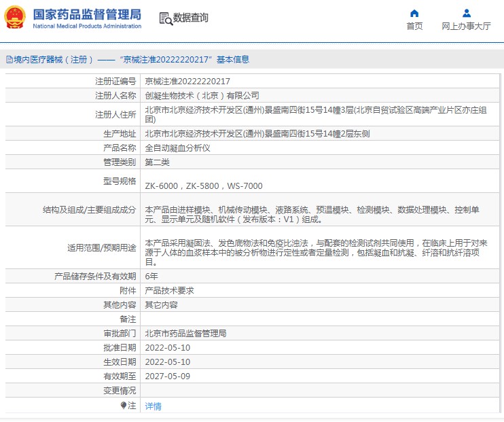Open the 详情 link

[x=153, y=406]
